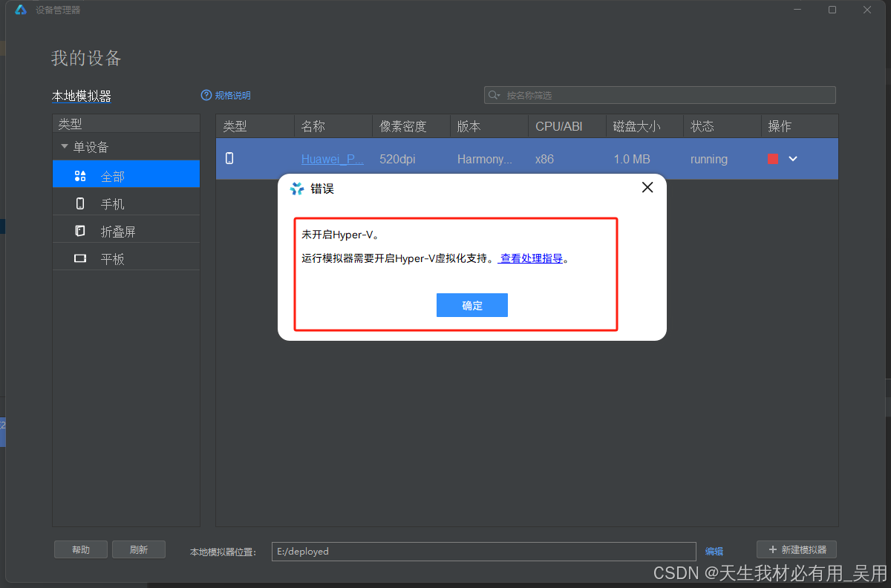This screenshot has height=588, width=891.
Task: Close the 错误 dialog with X
Action: pyautogui.click(x=647, y=188)
